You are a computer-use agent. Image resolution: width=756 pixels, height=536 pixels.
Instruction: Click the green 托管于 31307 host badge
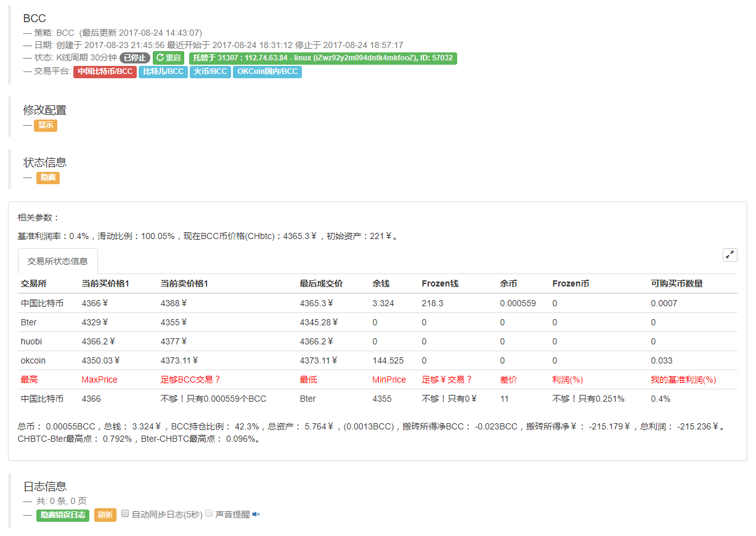click(323, 58)
